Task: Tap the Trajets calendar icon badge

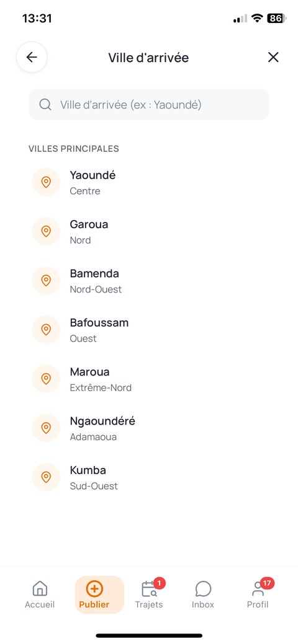Action: [160, 583]
